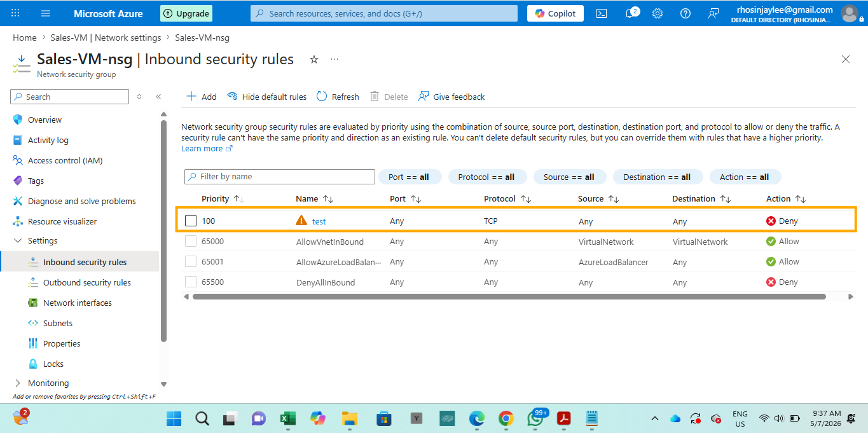Screen dimensions: 868x433
Task: Open Outbound security rules
Action: point(86,282)
